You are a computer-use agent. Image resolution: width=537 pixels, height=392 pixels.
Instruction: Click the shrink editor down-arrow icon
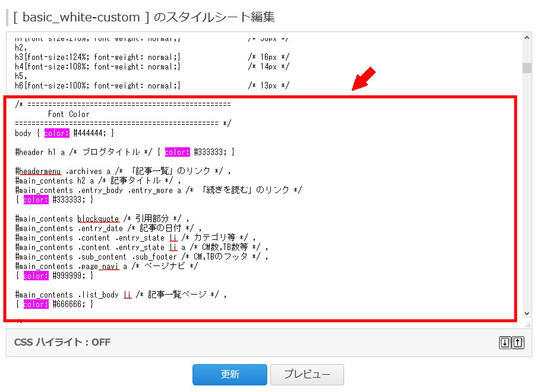coord(505,342)
